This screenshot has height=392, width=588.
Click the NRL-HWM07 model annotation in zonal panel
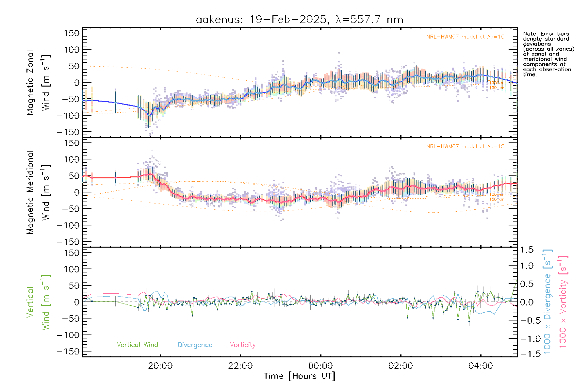pos(465,37)
